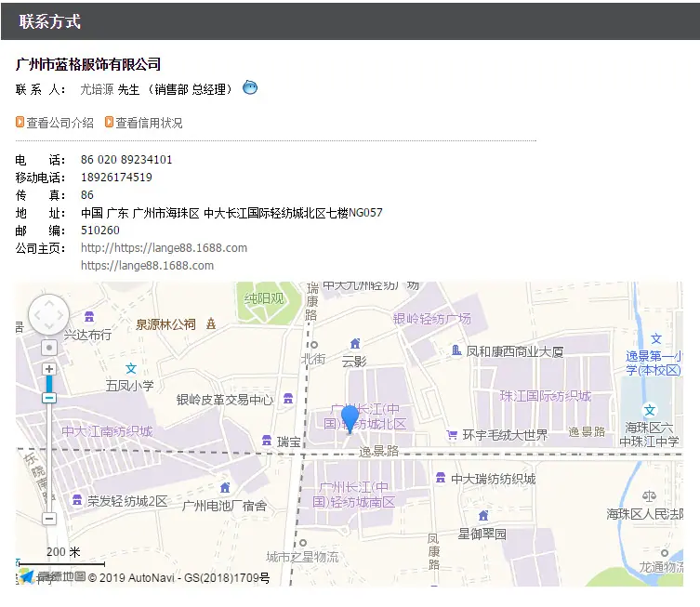Viewport: 700px width, 607px height.
Task: Click the 城市之星物流 circle marker
Action: (303, 543)
